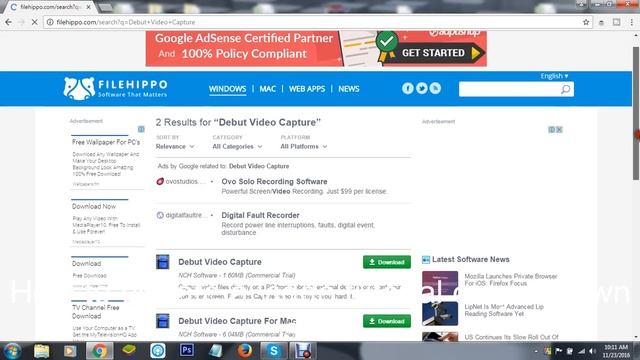The width and height of the screenshot is (640, 360).
Task: Click the search magnifier icon
Action: pyautogui.click(x=565, y=89)
